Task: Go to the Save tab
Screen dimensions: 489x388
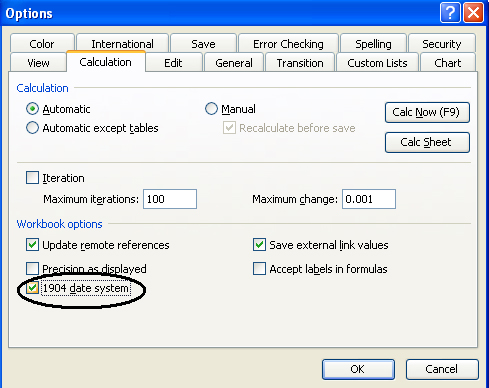Action: click(x=203, y=44)
